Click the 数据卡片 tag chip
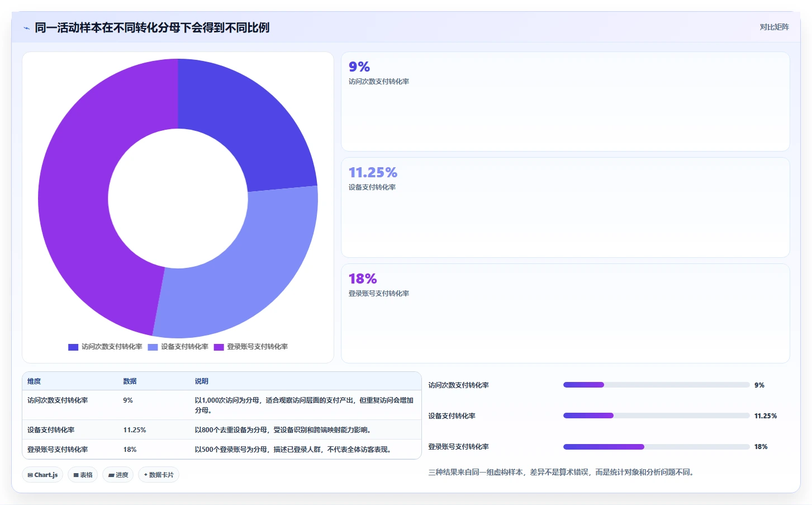This screenshot has width=812, height=505. pos(159,475)
